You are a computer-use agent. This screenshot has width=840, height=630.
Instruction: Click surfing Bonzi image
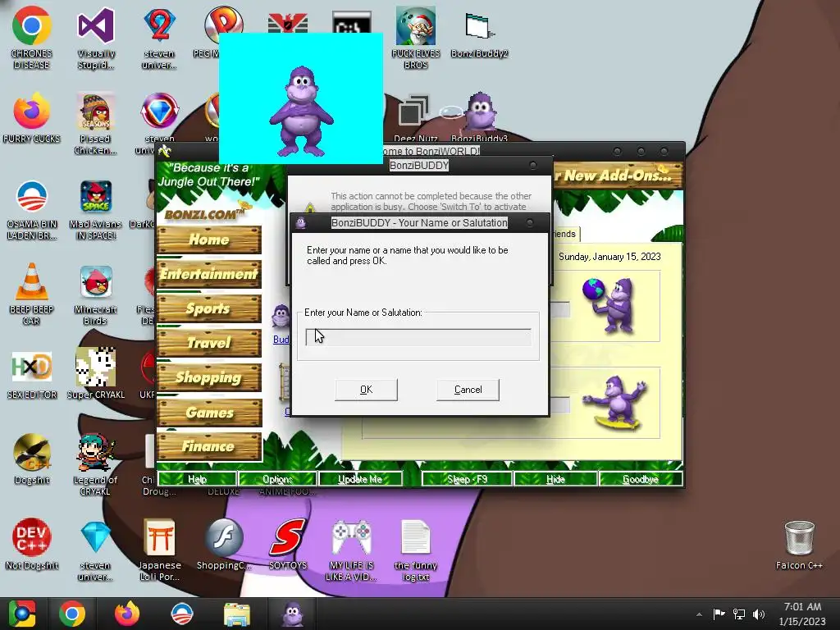pos(616,402)
